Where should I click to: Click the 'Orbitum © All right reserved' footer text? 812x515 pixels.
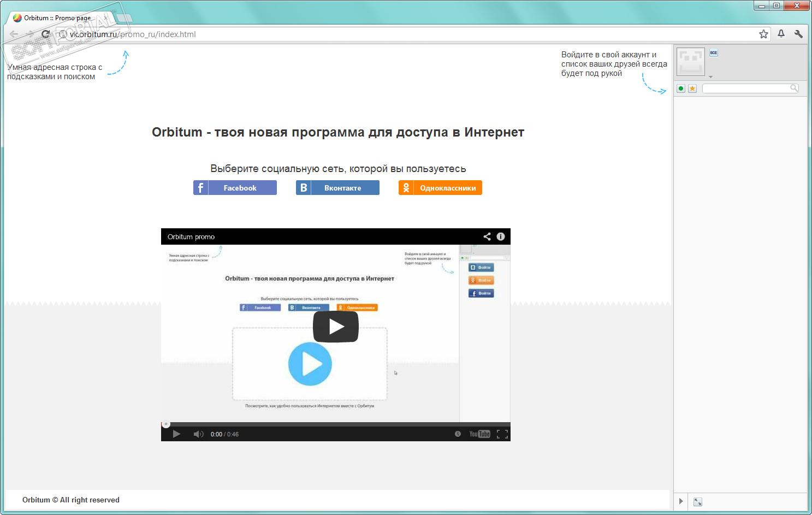coord(71,500)
